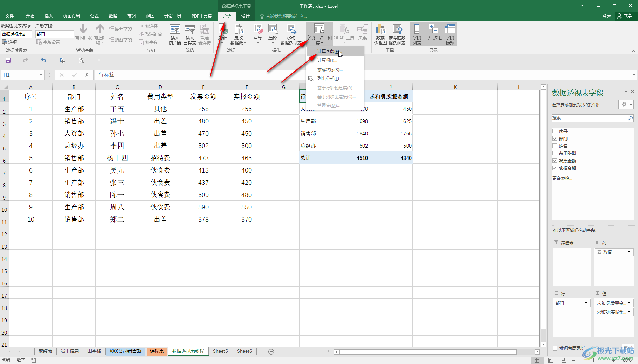Viewport: 638px width, 364px height.
Task: Click 更多表格 link
Action: [x=562, y=178]
